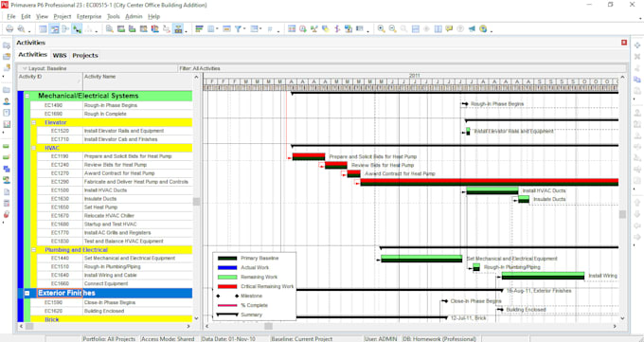Open the Project menu
644x342 pixels.
click(62, 16)
